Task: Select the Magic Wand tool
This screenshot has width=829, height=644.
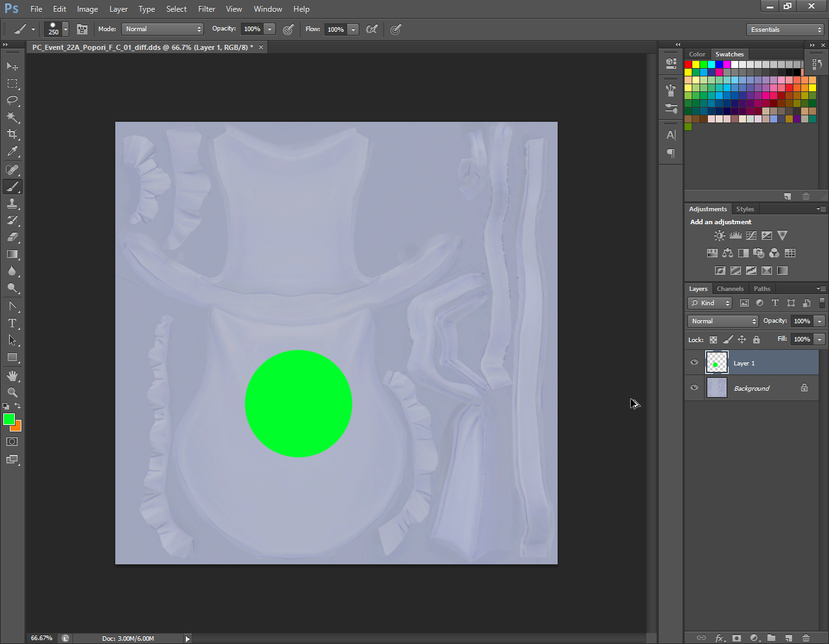Action: click(12, 117)
